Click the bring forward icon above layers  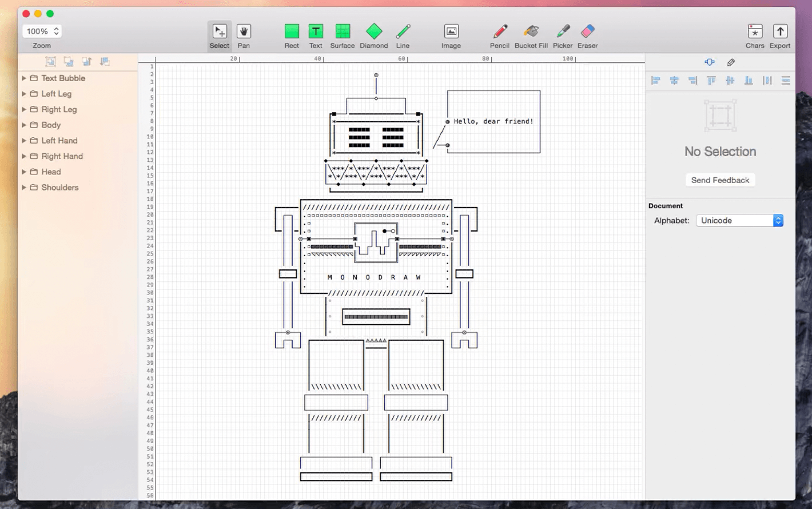(x=86, y=61)
